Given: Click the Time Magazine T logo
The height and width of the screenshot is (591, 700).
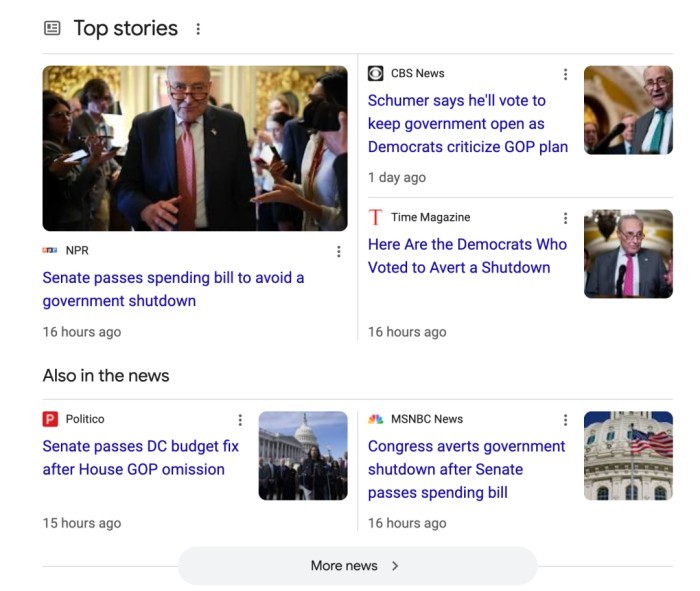Looking at the screenshot, I should tap(376, 217).
